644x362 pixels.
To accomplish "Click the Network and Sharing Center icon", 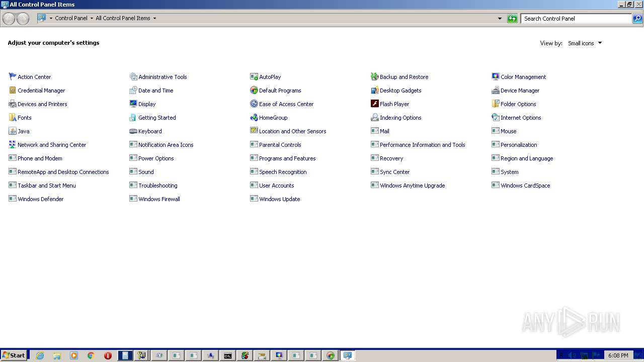I will [13, 145].
